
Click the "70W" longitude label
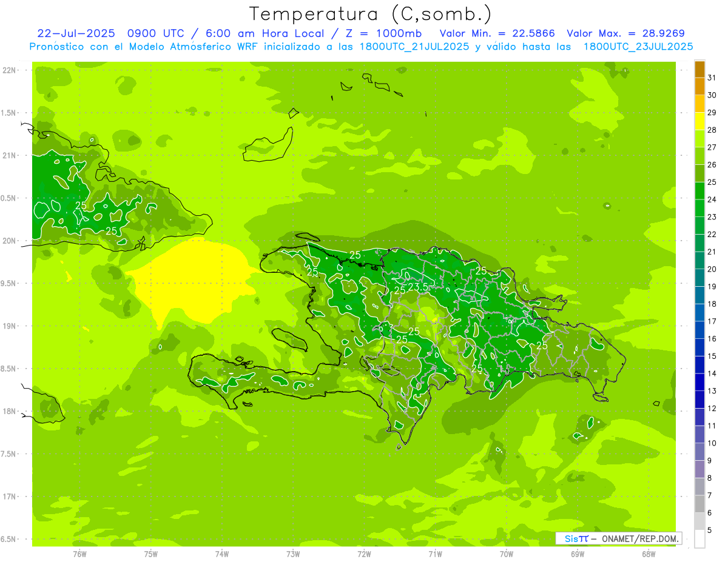tap(507, 554)
